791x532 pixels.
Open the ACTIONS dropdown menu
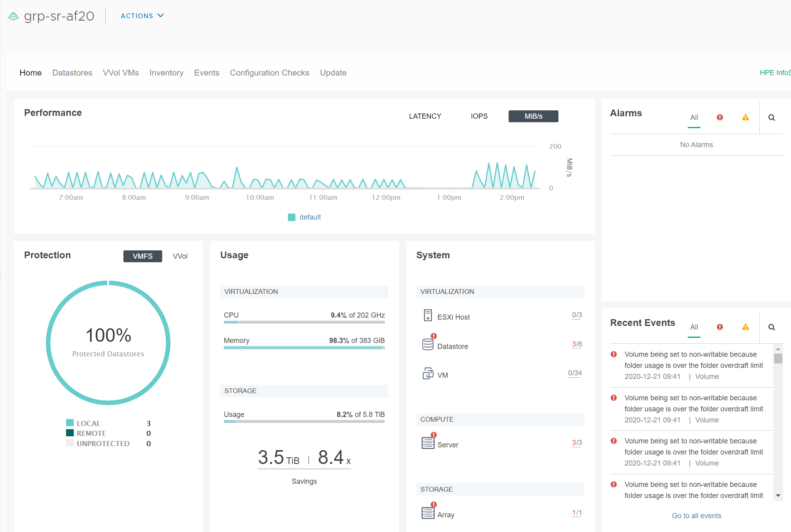(x=142, y=16)
